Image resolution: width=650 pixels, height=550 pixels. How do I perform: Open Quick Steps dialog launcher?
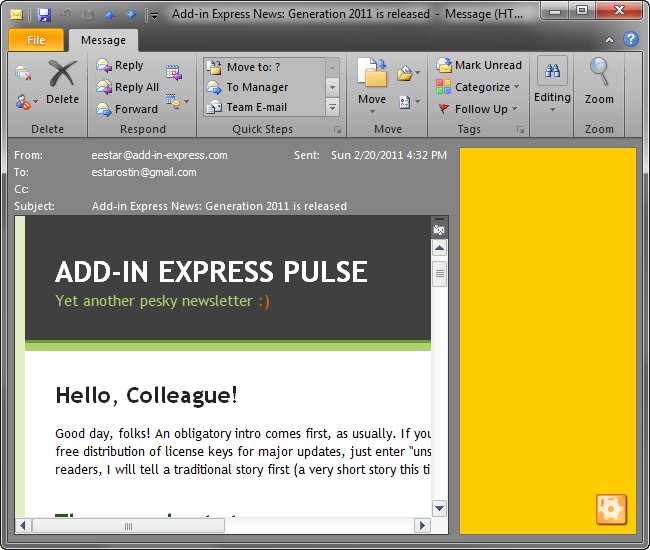tap(337, 130)
